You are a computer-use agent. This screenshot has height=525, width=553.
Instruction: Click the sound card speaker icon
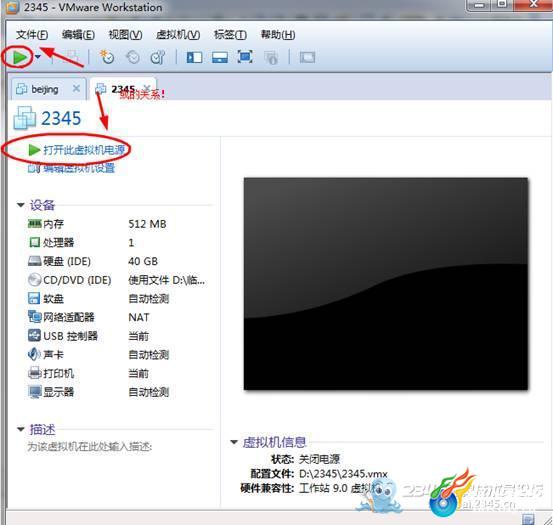(34, 354)
